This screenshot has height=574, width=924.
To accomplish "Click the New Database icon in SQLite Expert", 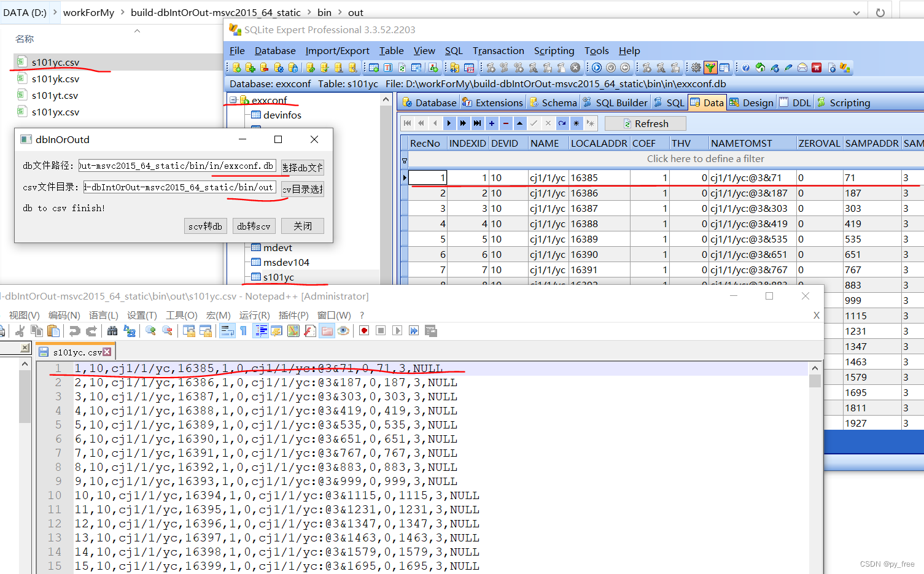I will tap(236, 68).
